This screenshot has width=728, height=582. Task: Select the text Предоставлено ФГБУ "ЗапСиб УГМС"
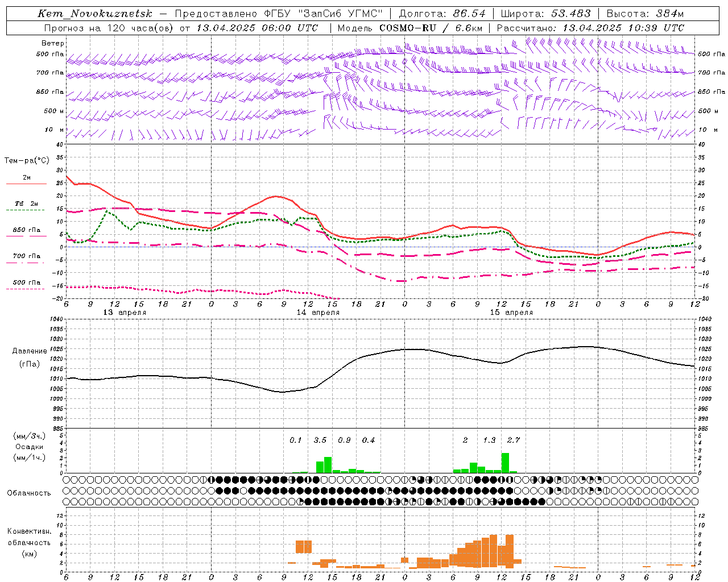(279, 14)
